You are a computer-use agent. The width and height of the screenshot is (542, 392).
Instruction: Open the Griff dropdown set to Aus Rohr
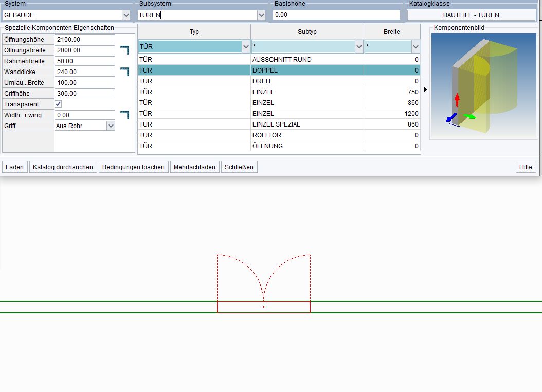[x=111, y=126]
